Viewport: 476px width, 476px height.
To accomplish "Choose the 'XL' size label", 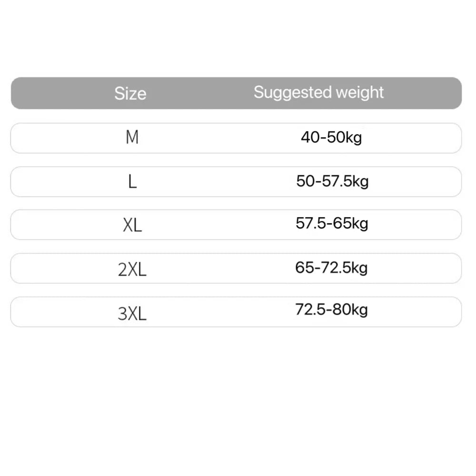I will [132, 225].
